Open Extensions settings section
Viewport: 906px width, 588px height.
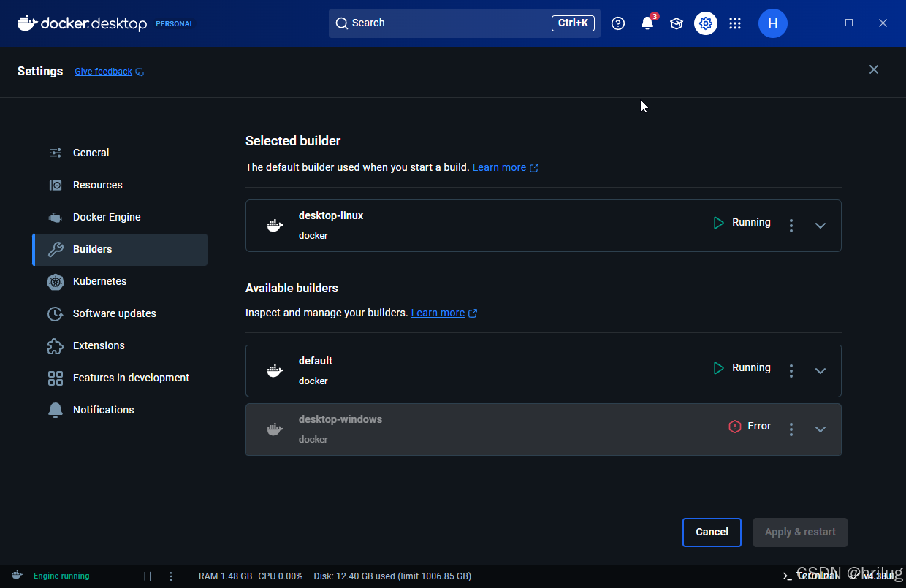(x=120, y=345)
